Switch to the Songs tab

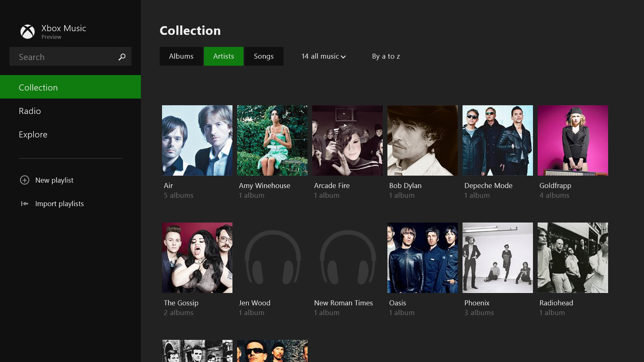(x=264, y=56)
